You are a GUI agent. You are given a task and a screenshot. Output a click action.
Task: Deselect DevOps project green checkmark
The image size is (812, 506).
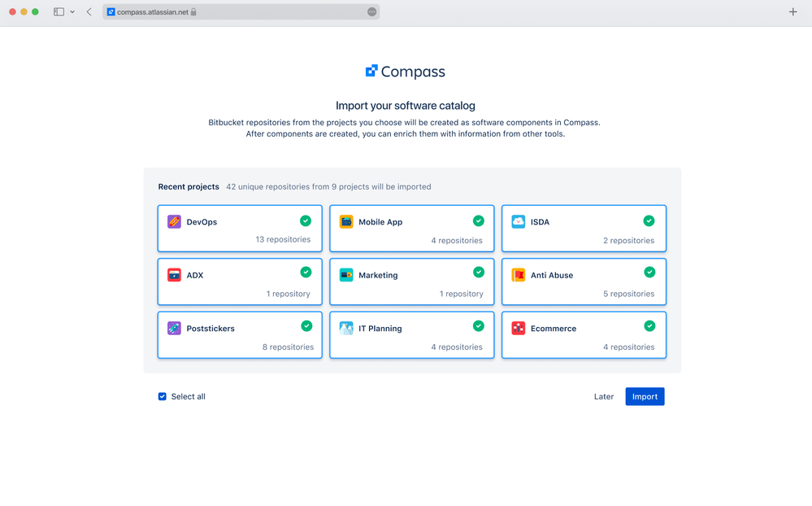[x=306, y=220]
